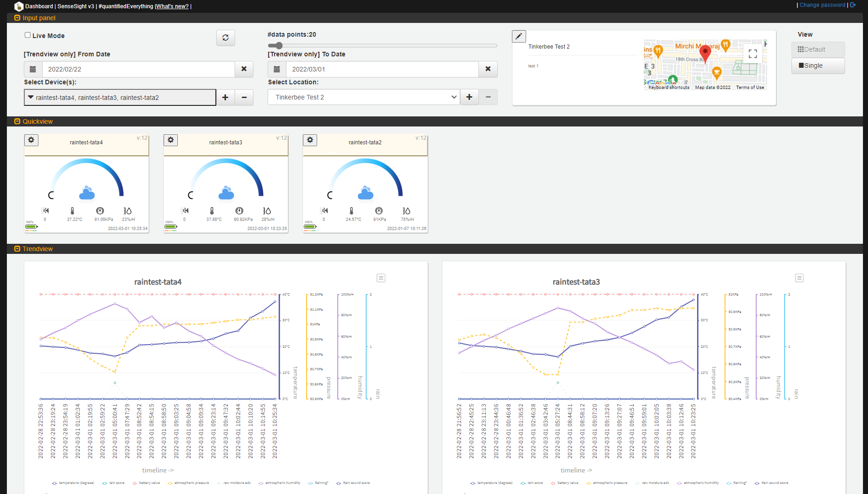Open settings gear on raintest-tata4 quickview card
The width and height of the screenshot is (868, 494).
coord(31,140)
